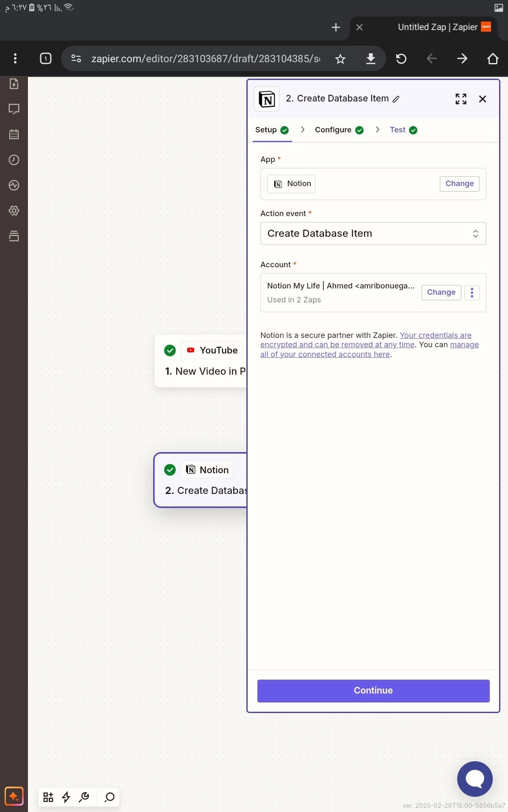Open the advanced settings gear icon
This screenshot has width=508, height=812.
(x=14, y=211)
